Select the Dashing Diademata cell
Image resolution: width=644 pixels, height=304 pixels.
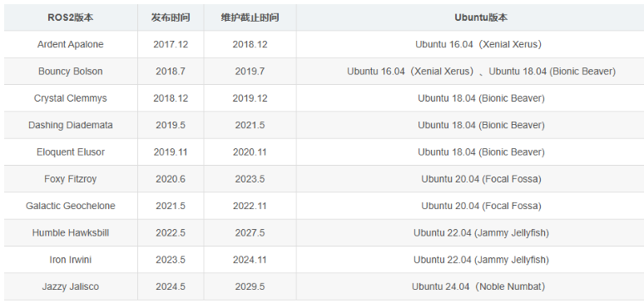[71, 125]
